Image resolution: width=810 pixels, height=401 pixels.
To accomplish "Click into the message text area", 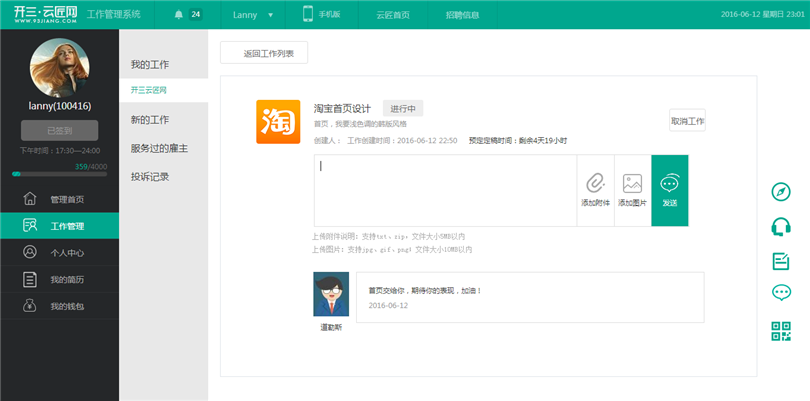I will click(x=445, y=191).
